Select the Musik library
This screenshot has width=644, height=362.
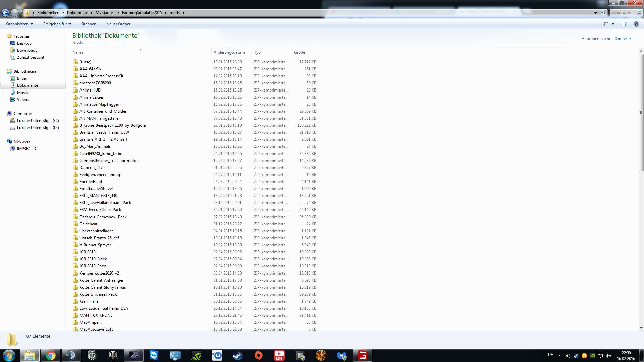[x=22, y=93]
